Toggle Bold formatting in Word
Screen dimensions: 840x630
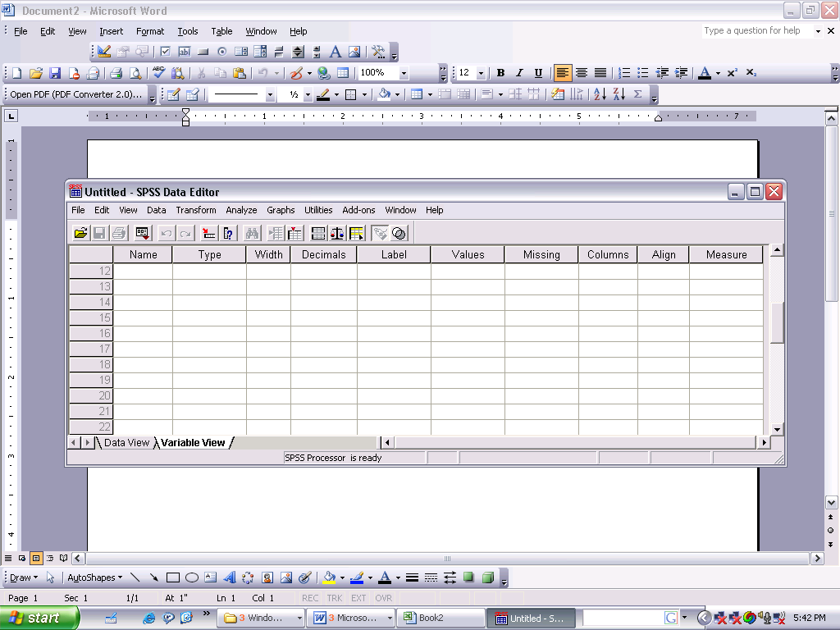tap(500, 73)
